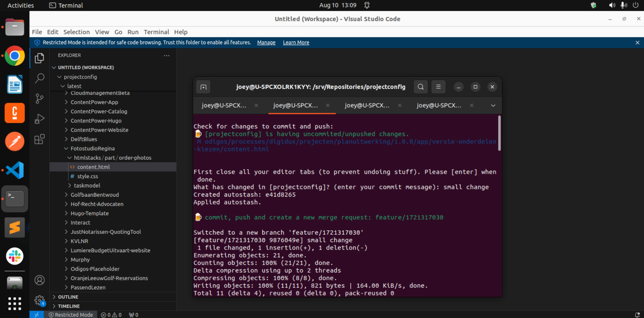Open the Accounts icon in activity bar
644x318 pixels.
pyautogui.click(x=39, y=280)
